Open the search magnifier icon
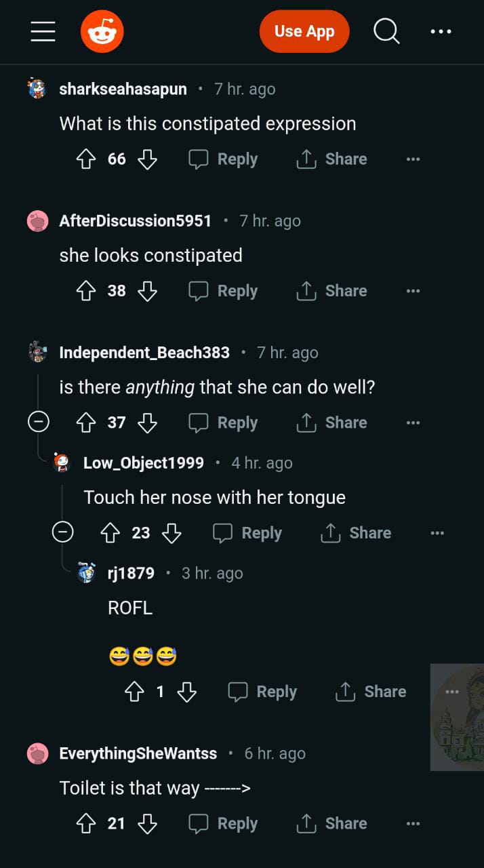The height and width of the screenshot is (868, 484). click(x=386, y=31)
